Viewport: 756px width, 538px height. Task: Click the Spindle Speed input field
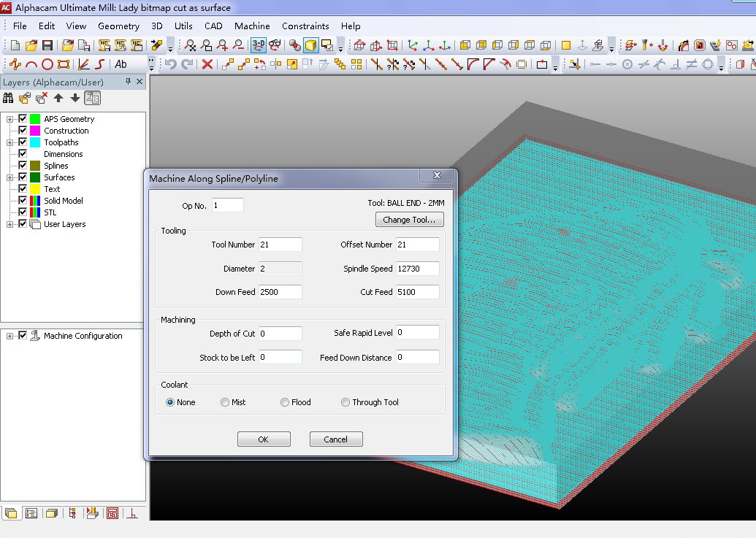coord(418,269)
